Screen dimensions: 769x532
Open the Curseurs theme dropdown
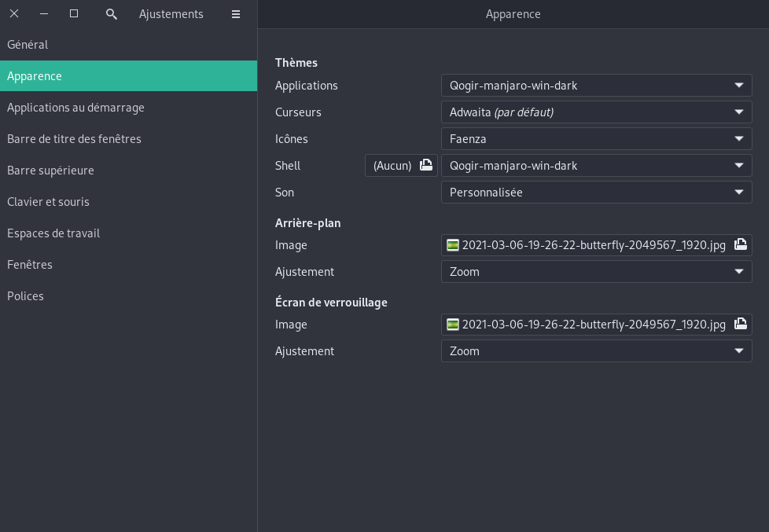[x=596, y=112]
